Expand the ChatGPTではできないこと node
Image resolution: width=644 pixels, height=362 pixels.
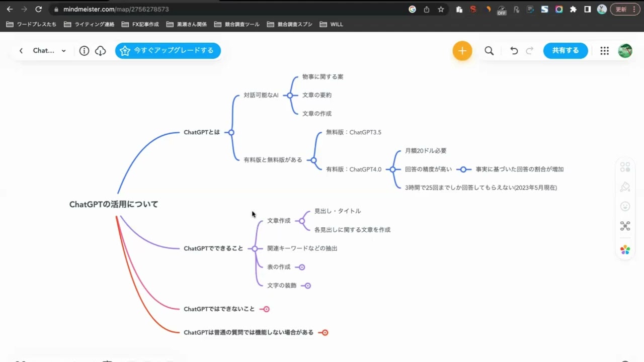(267, 309)
